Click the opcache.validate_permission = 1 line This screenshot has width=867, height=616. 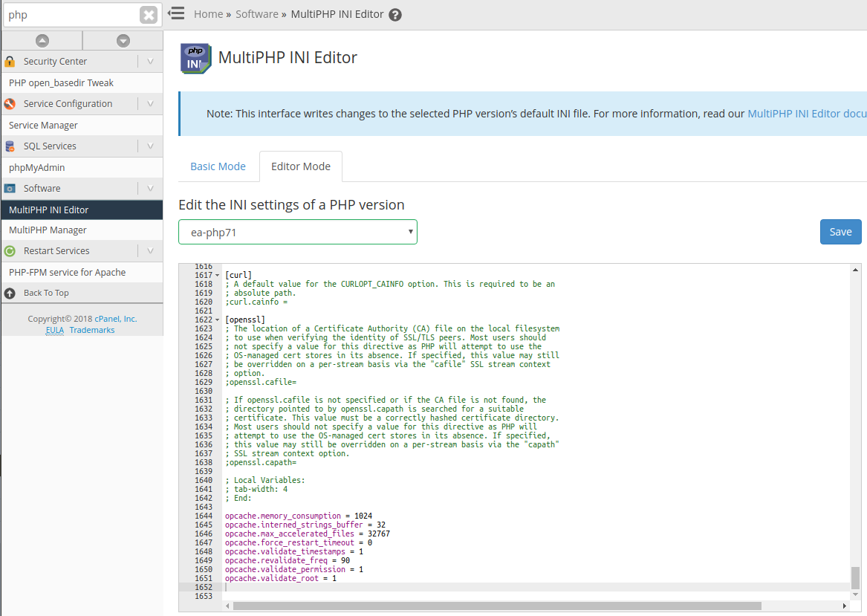(x=294, y=569)
